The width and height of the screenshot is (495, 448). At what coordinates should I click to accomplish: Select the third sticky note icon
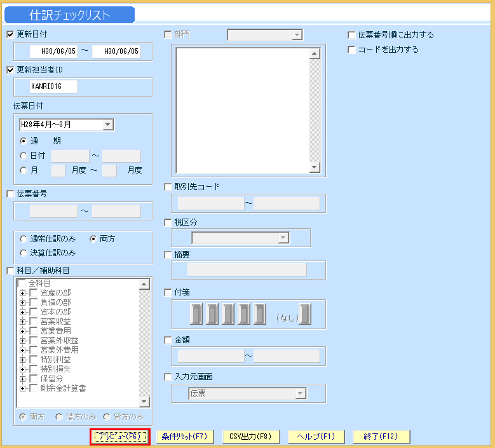pyautogui.click(x=228, y=314)
